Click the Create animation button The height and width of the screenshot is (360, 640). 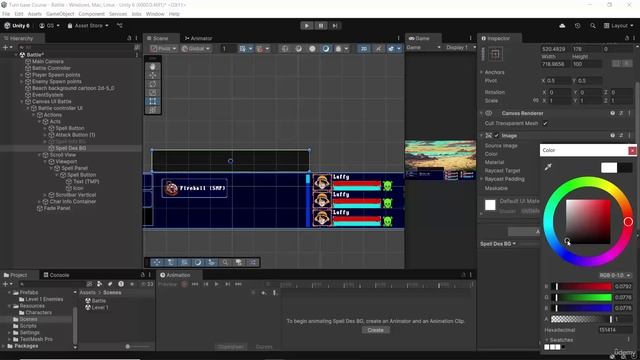(x=376, y=330)
